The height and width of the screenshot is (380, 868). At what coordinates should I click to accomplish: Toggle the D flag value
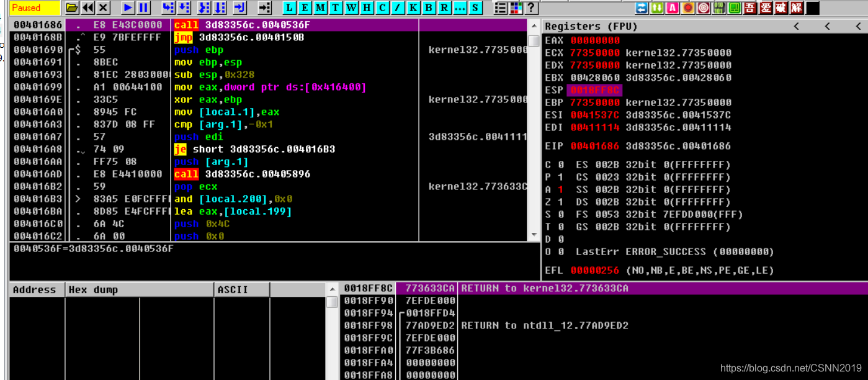(561, 239)
